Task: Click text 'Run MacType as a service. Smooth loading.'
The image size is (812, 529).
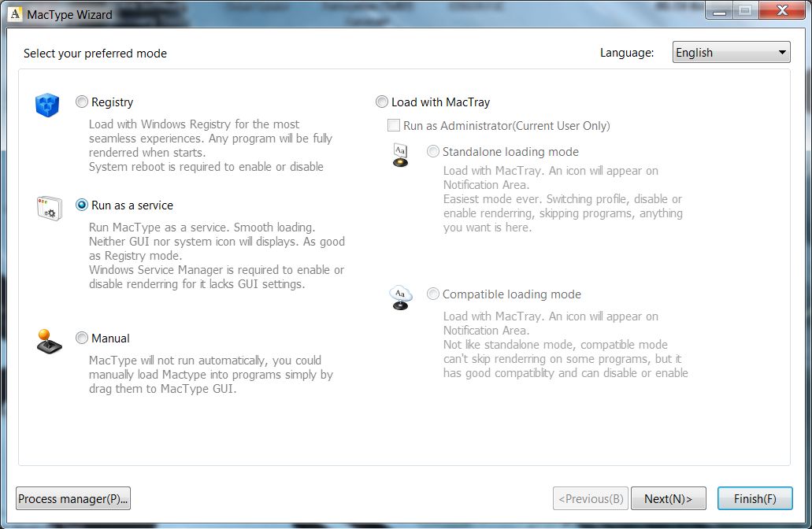Action: 202,228
